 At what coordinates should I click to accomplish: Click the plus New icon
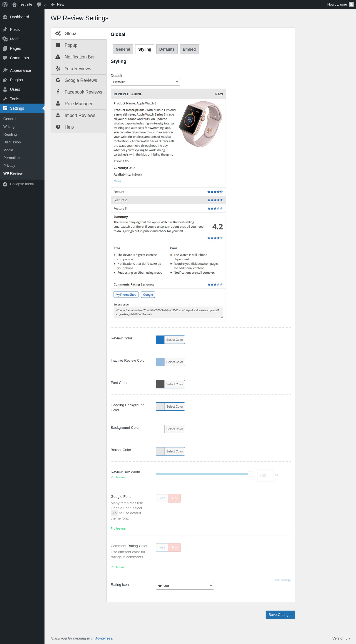[53, 4]
